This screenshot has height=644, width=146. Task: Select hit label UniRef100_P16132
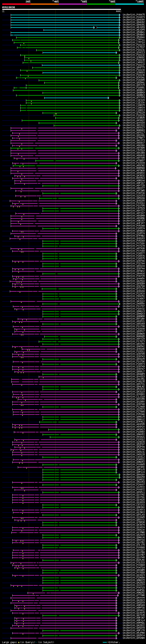tap(133, 55)
